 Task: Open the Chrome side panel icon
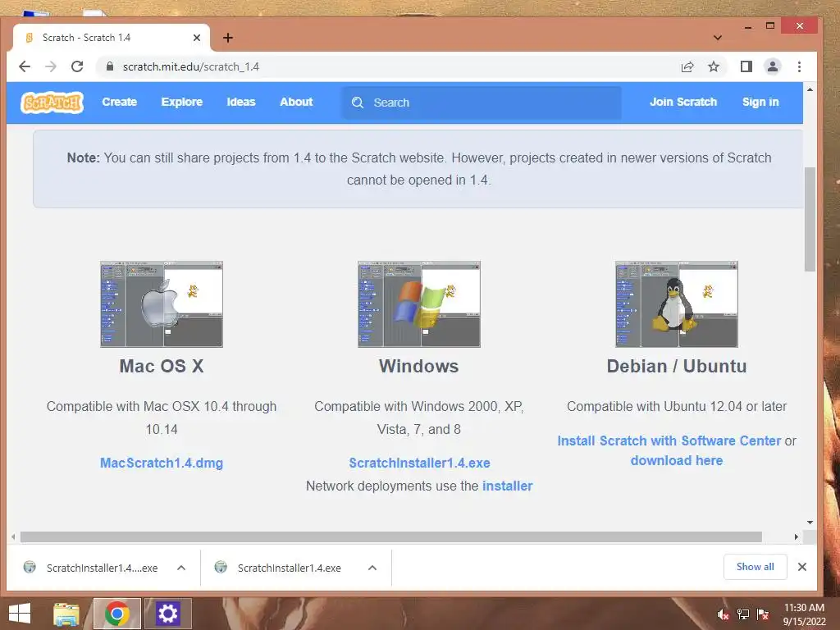pyautogui.click(x=746, y=66)
